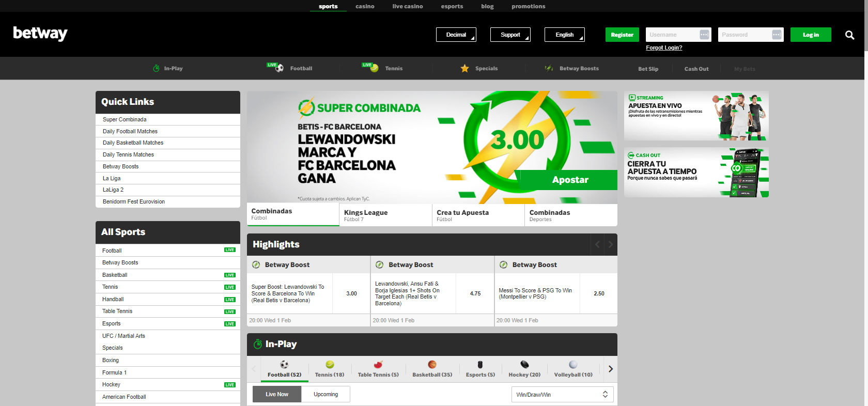Open Benidorm Fest Eurovision quick link
868x406 pixels.
168,201
